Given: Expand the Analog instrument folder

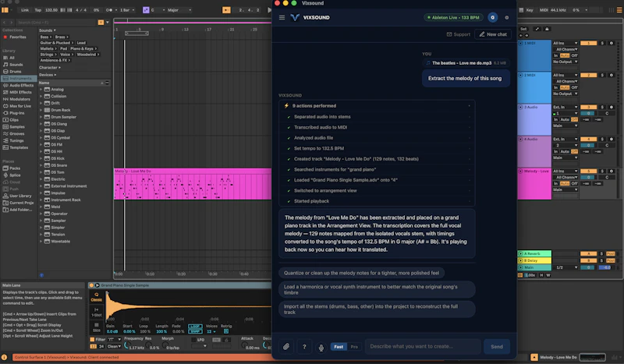Looking at the screenshot, I should pyautogui.click(x=41, y=90).
